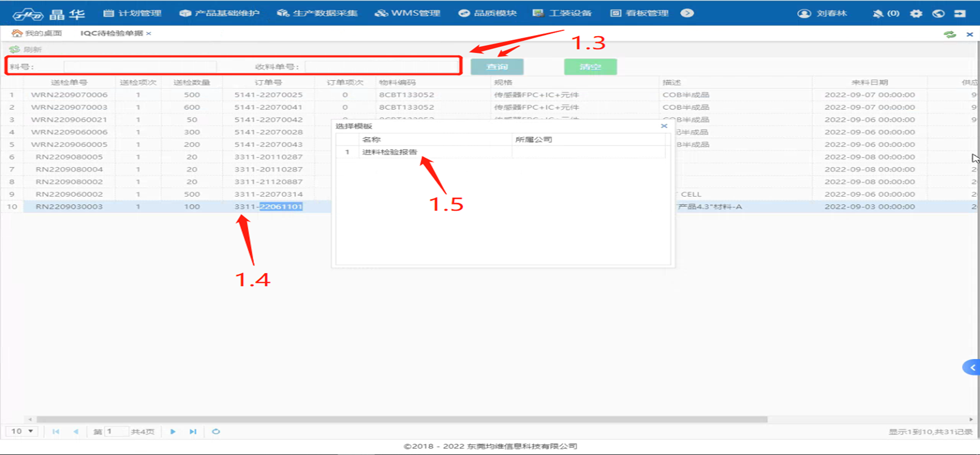Image resolution: width=980 pixels, height=455 pixels.
Task: Click the logout icon in the top bar
Action: 960,14
